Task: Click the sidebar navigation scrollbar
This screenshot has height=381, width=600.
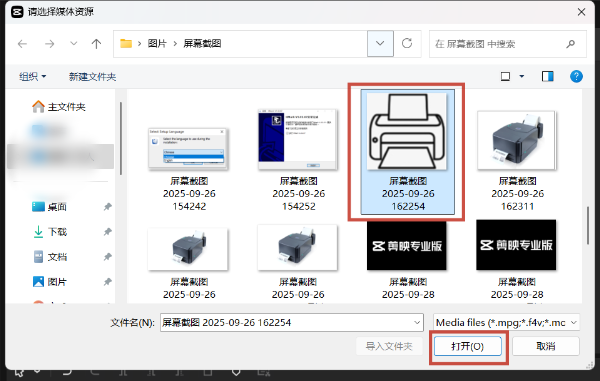Action: tap(121, 138)
